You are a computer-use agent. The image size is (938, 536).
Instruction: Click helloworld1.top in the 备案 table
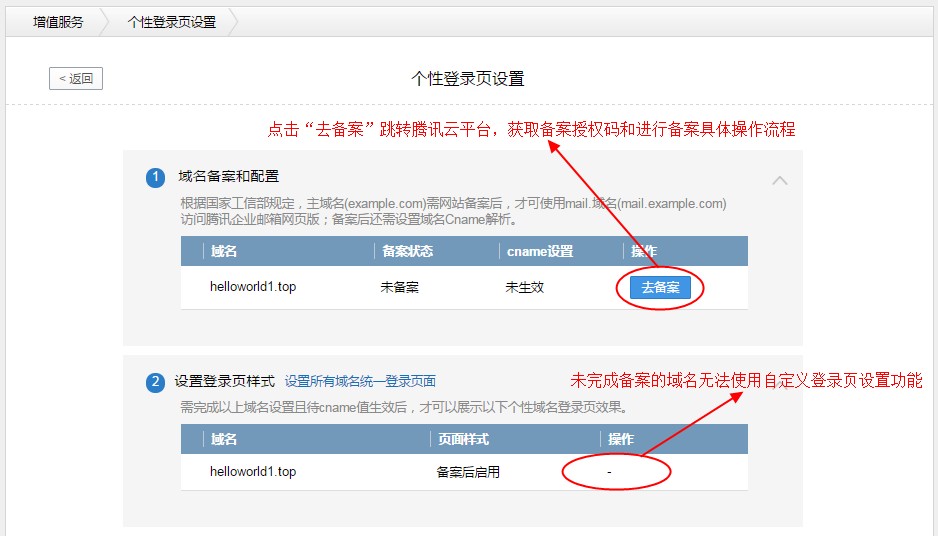coord(253,287)
